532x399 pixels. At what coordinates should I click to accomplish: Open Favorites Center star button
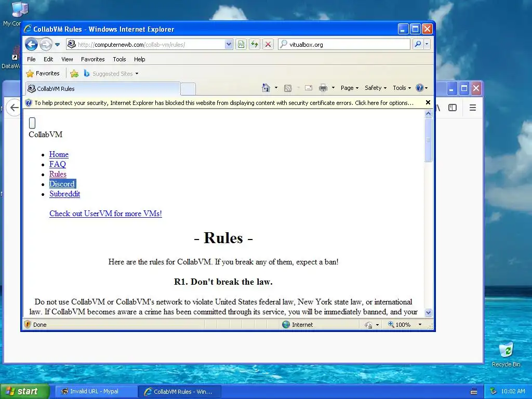(43, 73)
